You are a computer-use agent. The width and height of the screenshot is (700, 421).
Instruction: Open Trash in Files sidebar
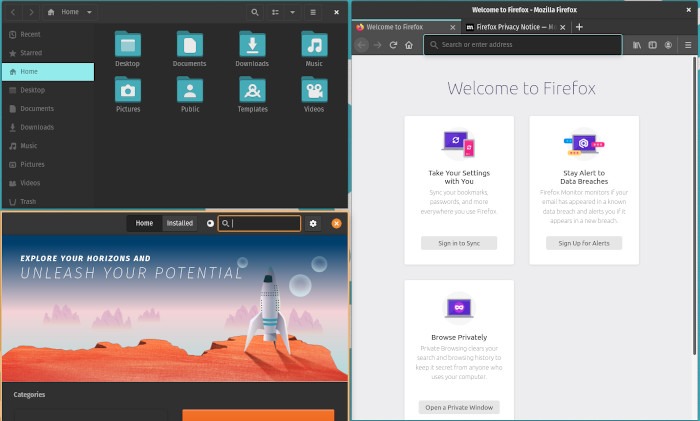pyautogui.click(x=48, y=201)
